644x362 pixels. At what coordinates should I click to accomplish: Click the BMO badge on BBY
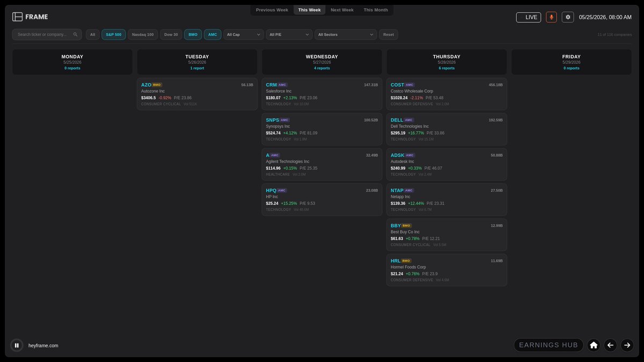click(406, 226)
